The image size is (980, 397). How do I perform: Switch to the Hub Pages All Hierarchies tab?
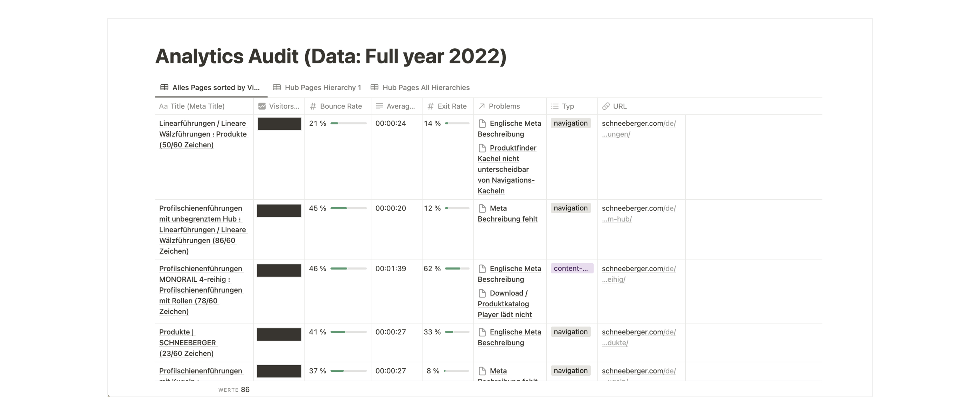coord(426,87)
